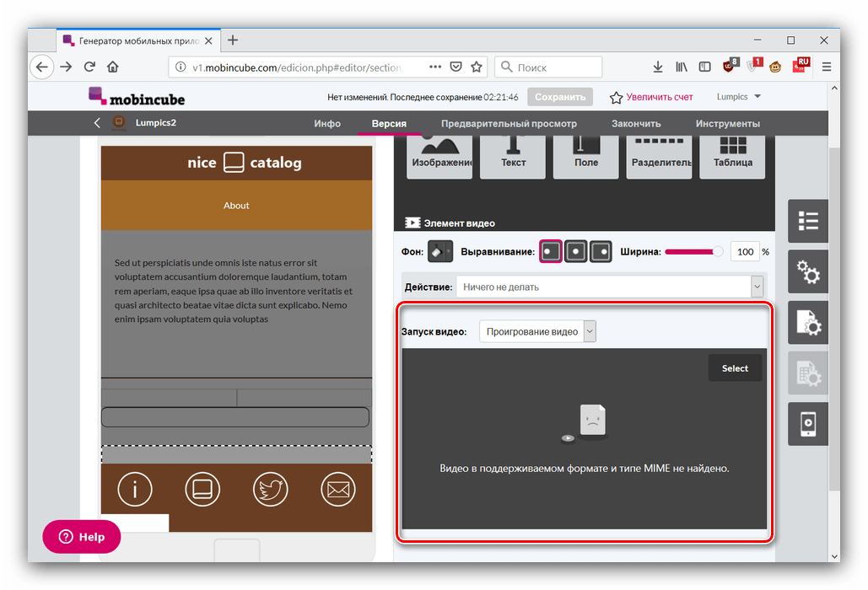Expand the Lumpics account menu
Image resolution: width=868 pixels, height=590 pixels.
point(739,97)
